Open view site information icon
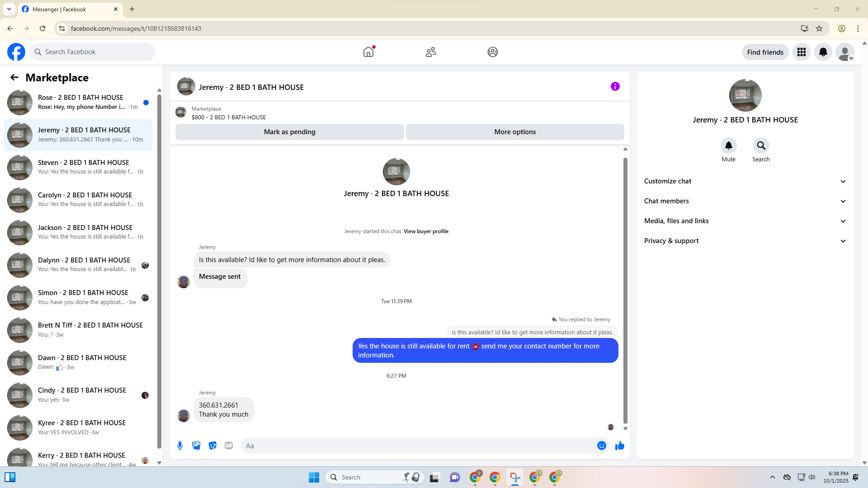Viewport: 868px width, 488px height. click(x=62, y=28)
